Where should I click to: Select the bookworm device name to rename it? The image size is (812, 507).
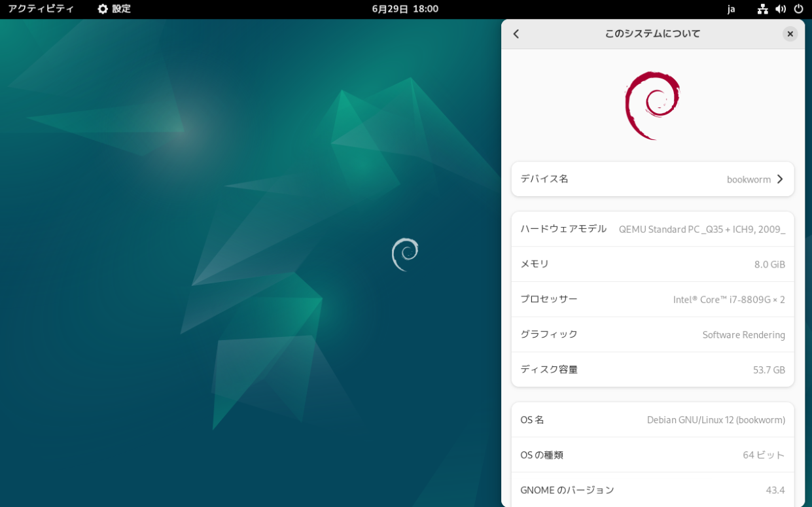749,179
